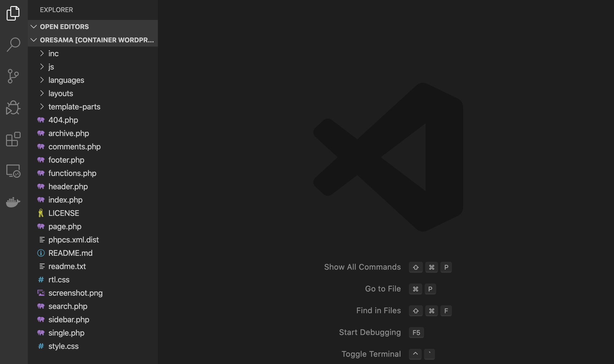Click the F5 Start Debugging key hint

416,333
